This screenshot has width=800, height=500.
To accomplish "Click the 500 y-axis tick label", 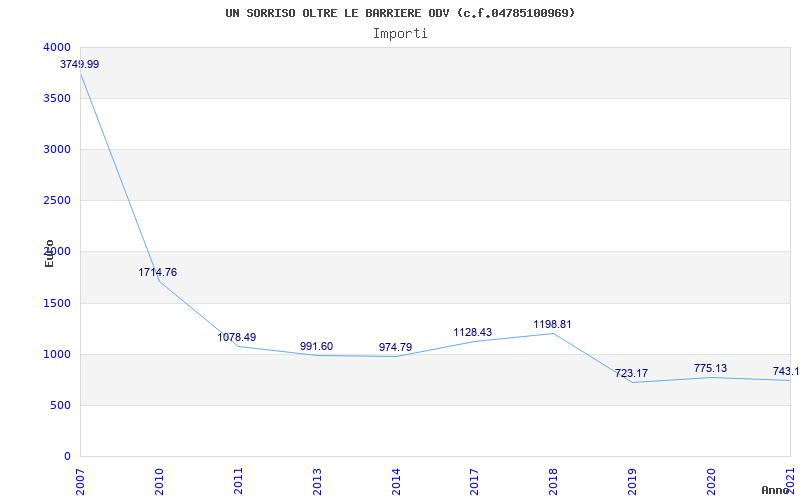I will pos(60,406).
